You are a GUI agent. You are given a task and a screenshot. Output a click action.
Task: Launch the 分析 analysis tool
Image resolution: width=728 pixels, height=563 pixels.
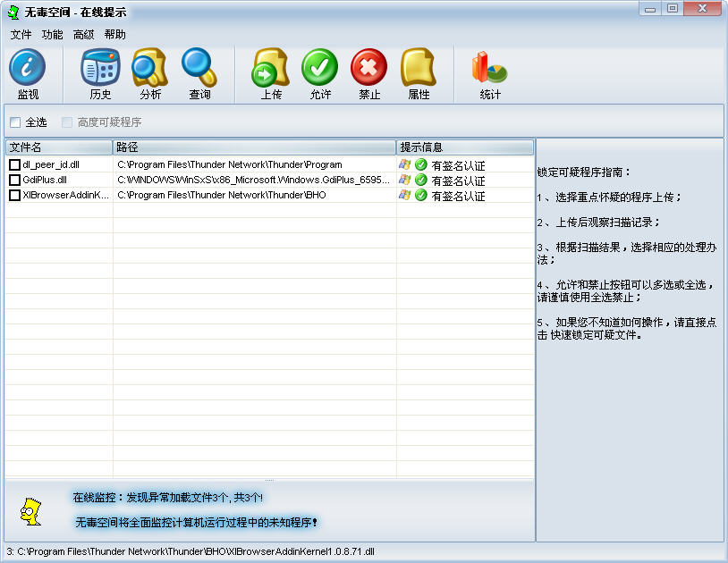(x=149, y=67)
